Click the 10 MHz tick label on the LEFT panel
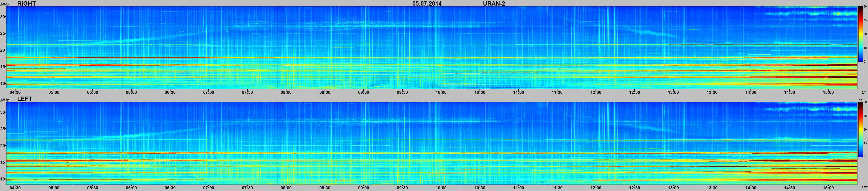 click(x=3, y=179)
